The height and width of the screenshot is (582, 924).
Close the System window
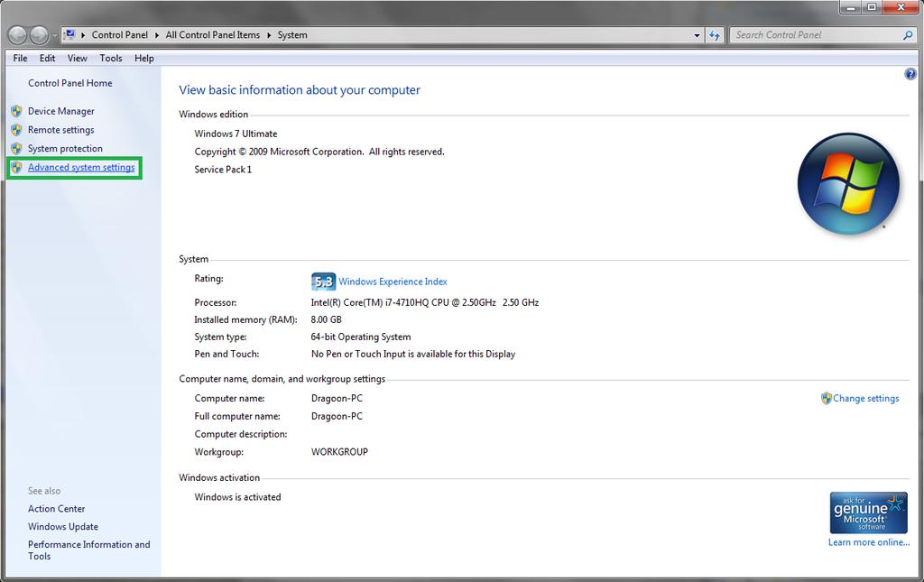(901, 7)
